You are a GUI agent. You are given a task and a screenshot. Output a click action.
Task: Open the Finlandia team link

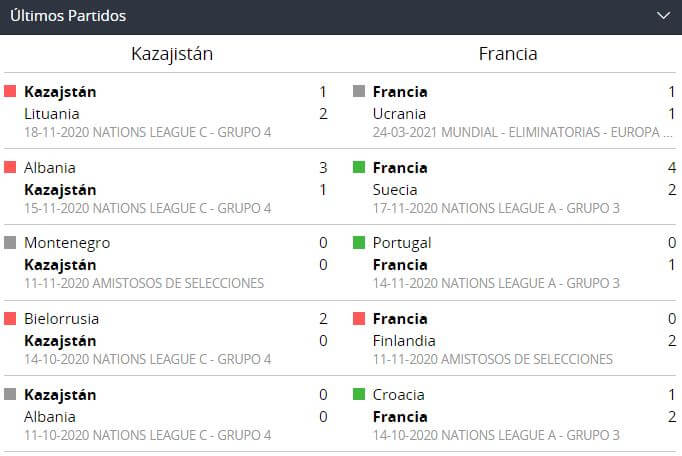(404, 341)
